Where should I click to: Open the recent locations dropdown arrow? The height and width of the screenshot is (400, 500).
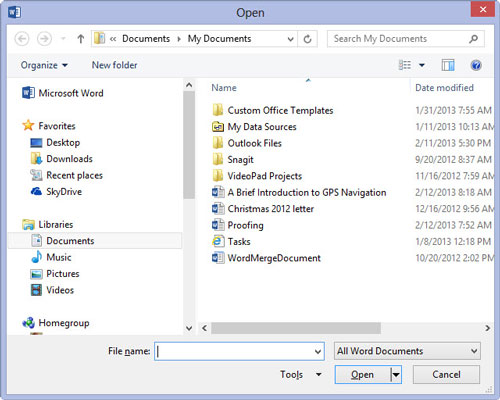coord(63,39)
